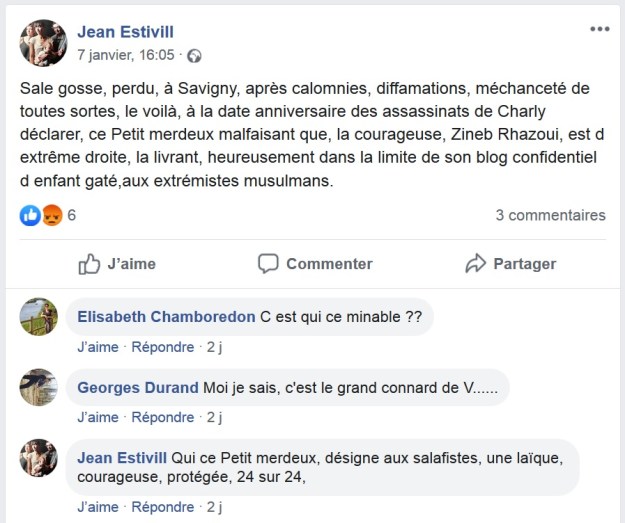Expand the 3 commentaires link
625x523 pixels.
(x=550, y=215)
